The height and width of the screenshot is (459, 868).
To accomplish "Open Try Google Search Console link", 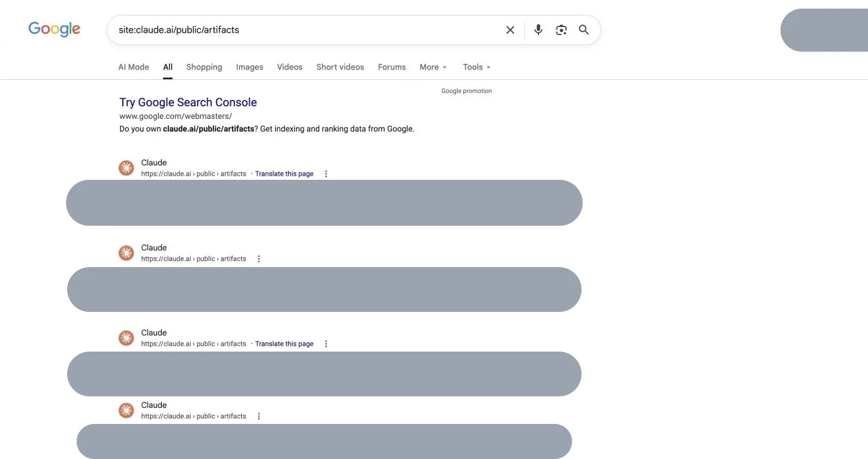I will 188,102.
